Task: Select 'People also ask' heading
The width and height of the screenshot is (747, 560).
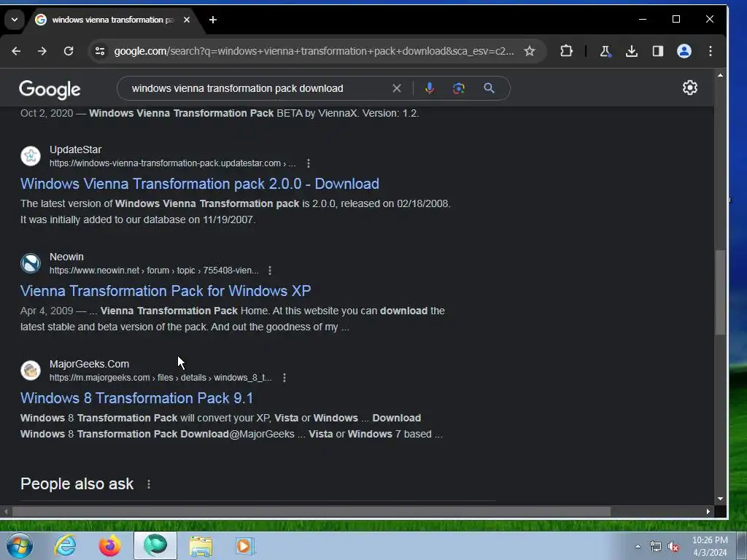Action: click(77, 484)
